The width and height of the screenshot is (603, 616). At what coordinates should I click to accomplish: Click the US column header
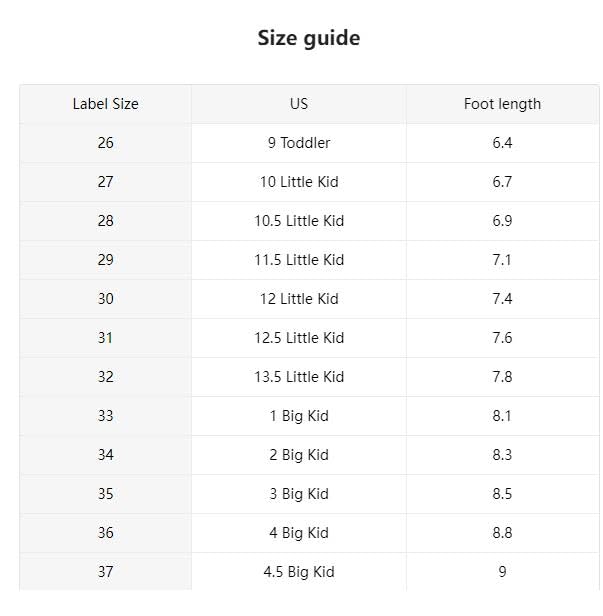(x=298, y=104)
